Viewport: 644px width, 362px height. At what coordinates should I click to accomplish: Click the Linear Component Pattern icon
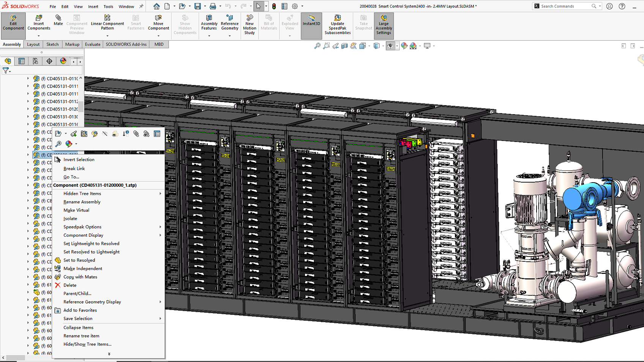[107, 18]
